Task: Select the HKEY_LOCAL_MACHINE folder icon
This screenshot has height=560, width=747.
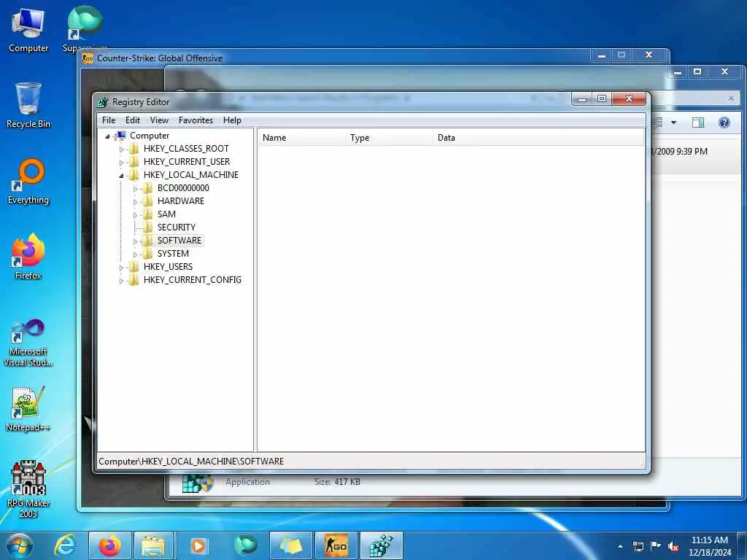Action: (x=134, y=175)
